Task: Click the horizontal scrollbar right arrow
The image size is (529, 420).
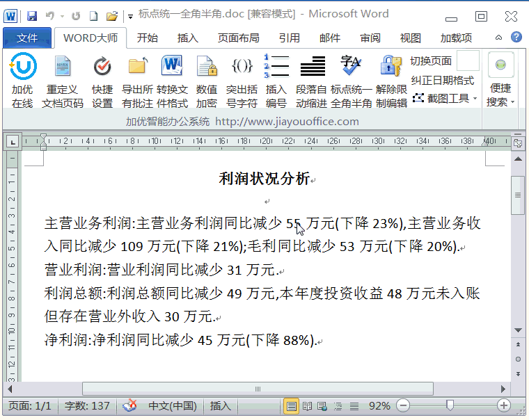Action: pyautogui.click(x=503, y=389)
